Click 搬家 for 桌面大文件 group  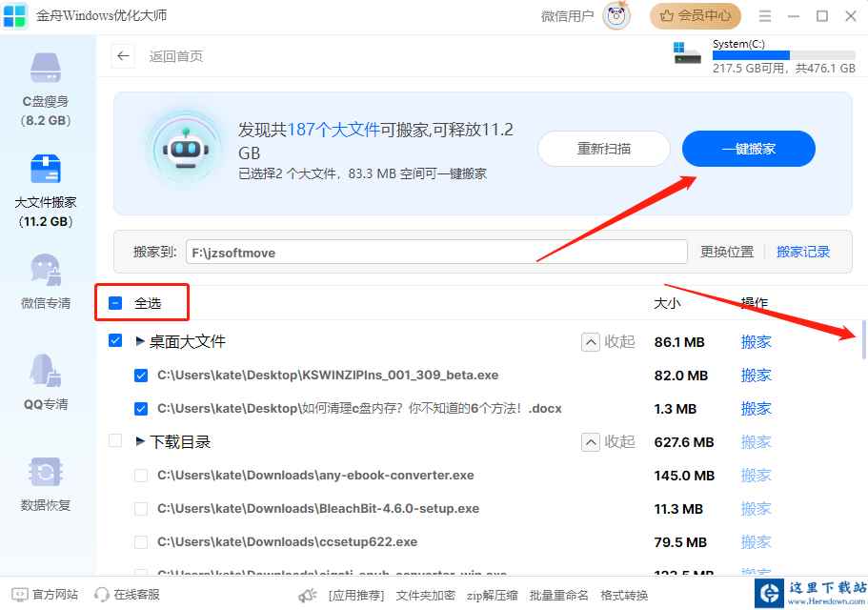click(x=757, y=342)
